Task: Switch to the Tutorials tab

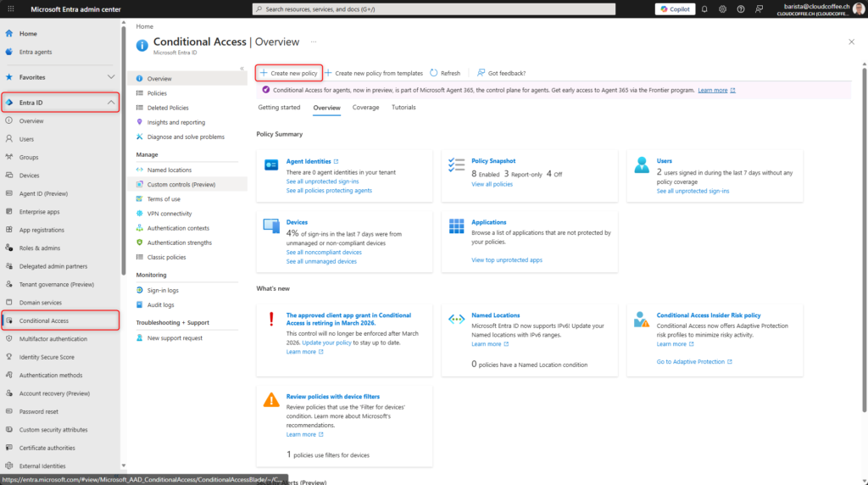Action: pos(403,108)
